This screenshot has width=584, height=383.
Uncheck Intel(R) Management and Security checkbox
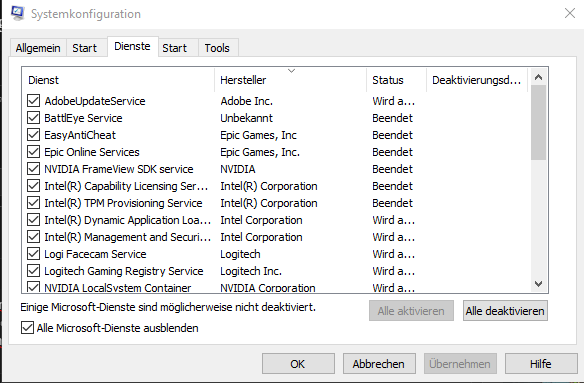34,237
